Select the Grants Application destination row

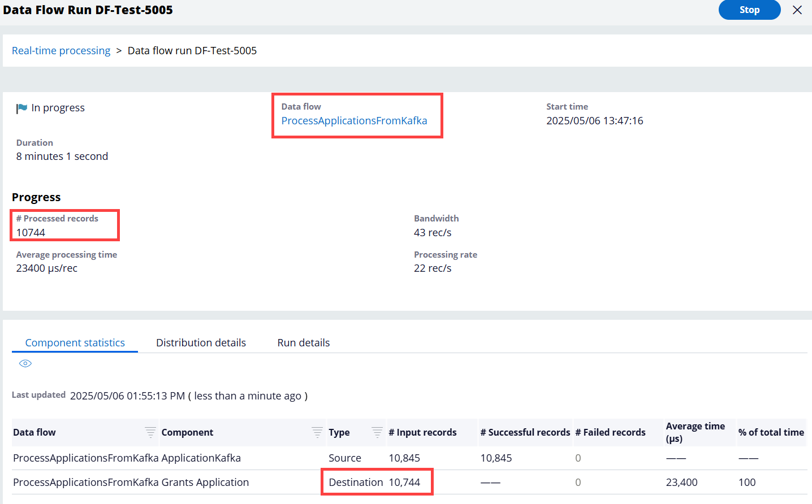point(205,483)
